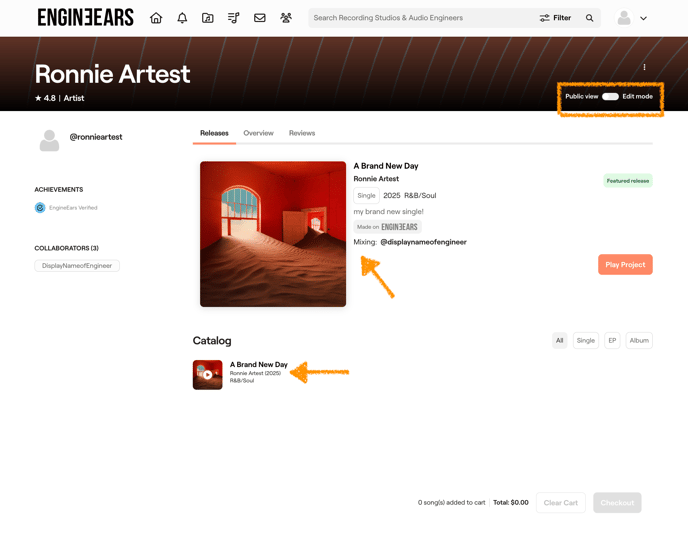
Task: Switch to the Overview tab
Action: (x=258, y=133)
